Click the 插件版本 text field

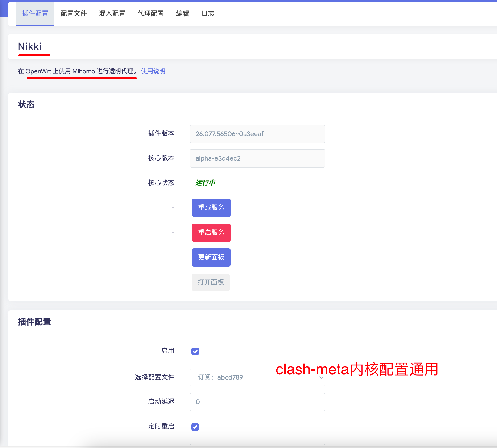[257, 134]
